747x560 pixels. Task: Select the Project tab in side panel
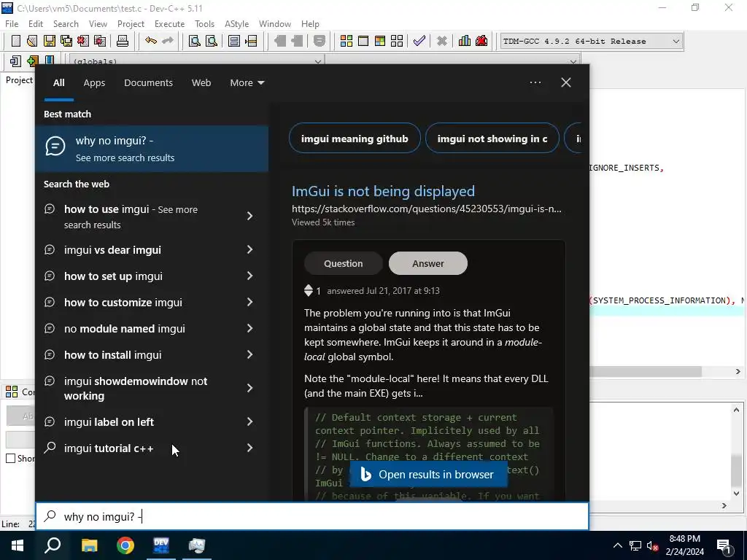pyautogui.click(x=19, y=80)
